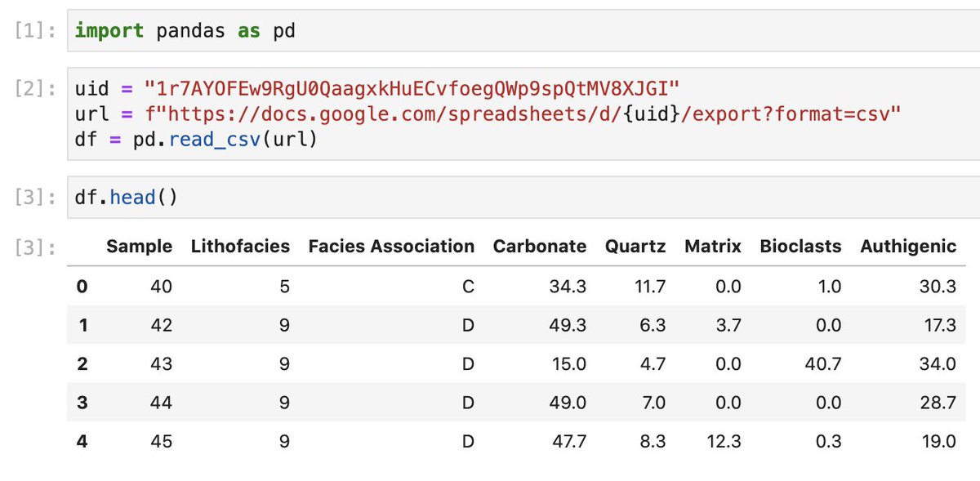The height and width of the screenshot is (481, 980).
Task: Click the Carbonate value 49.3 in row 1
Action: [568, 325]
